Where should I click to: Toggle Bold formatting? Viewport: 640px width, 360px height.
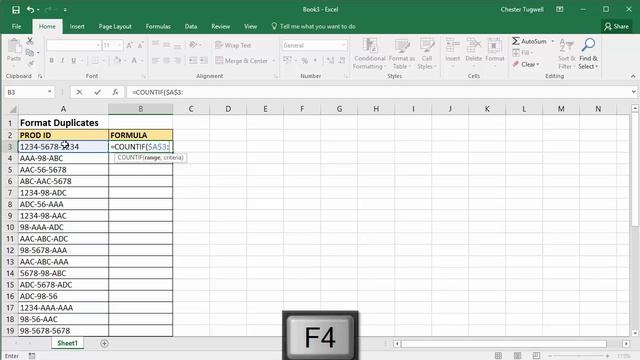[x=51, y=60]
